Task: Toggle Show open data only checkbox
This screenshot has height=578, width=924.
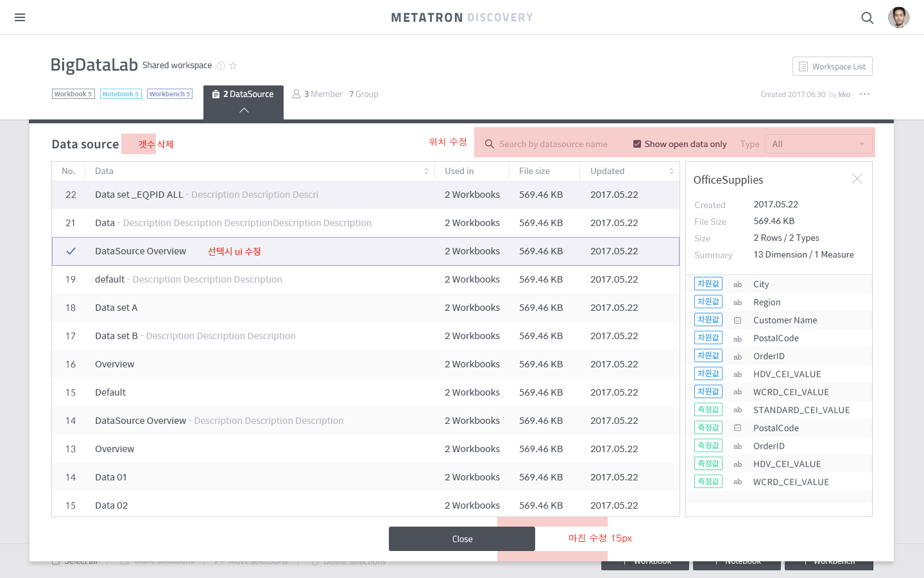Action: [637, 144]
